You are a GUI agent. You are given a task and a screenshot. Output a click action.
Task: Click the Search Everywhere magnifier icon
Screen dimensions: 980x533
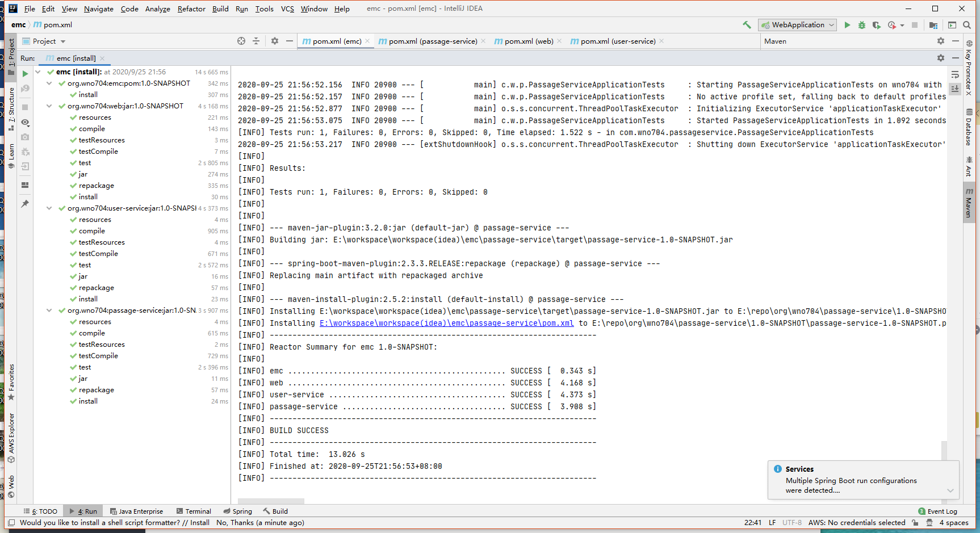[x=967, y=25]
